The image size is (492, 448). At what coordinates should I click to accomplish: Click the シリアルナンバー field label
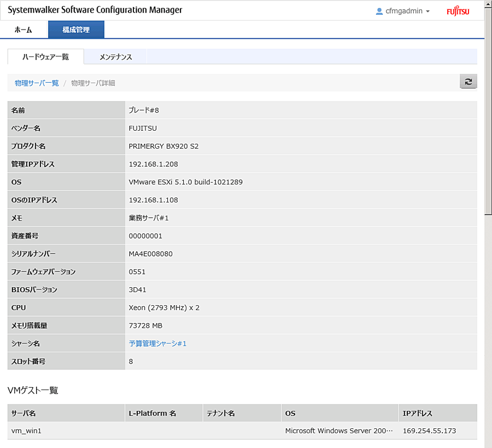pyautogui.click(x=33, y=254)
